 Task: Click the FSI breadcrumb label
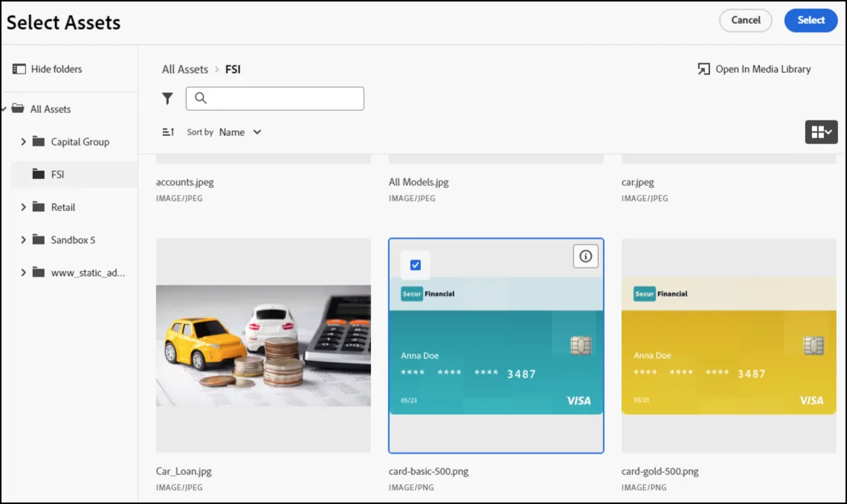click(233, 69)
